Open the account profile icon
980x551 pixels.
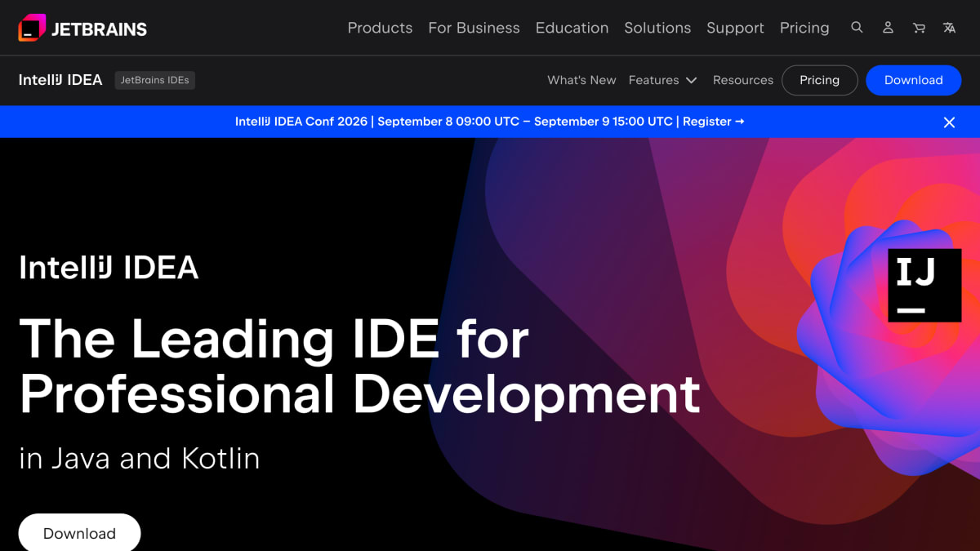[888, 28]
